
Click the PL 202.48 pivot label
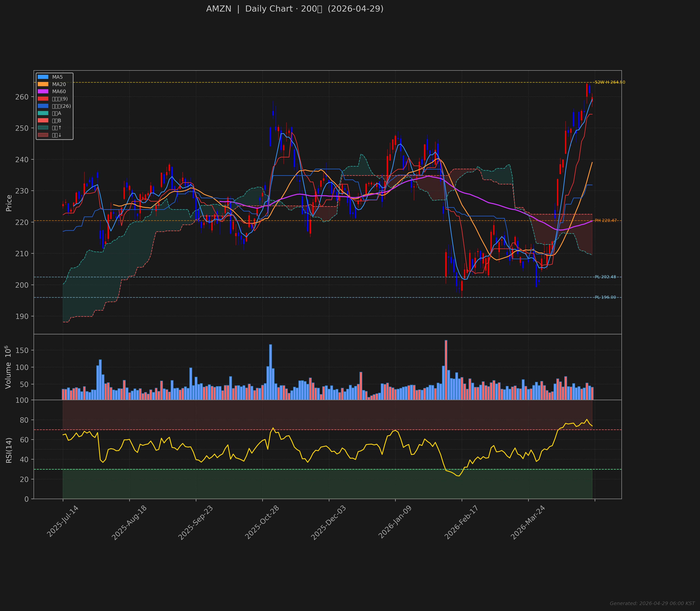(x=606, y=277)
